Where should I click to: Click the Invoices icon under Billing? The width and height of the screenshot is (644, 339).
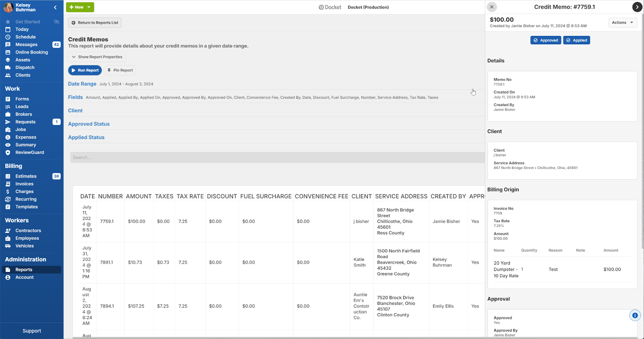coord(8,184)
